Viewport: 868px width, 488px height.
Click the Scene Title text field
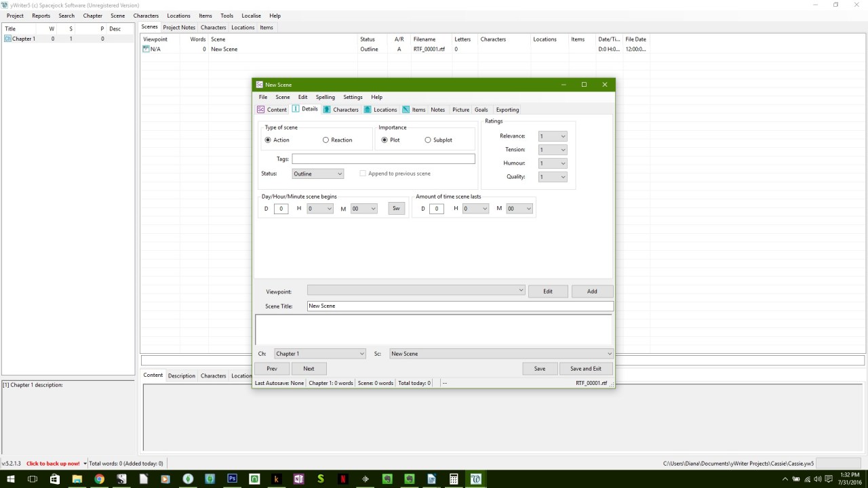pos(460,306)
